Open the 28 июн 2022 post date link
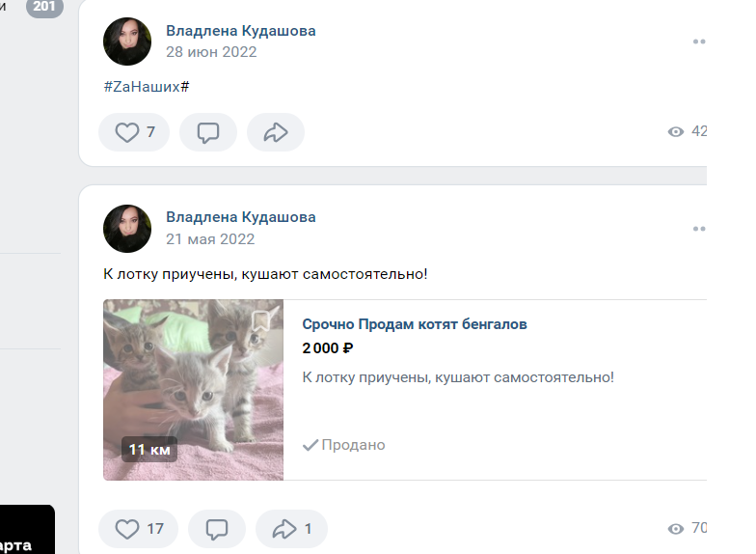This screenshot has width=756, height=554. click(x=211, y=52)
